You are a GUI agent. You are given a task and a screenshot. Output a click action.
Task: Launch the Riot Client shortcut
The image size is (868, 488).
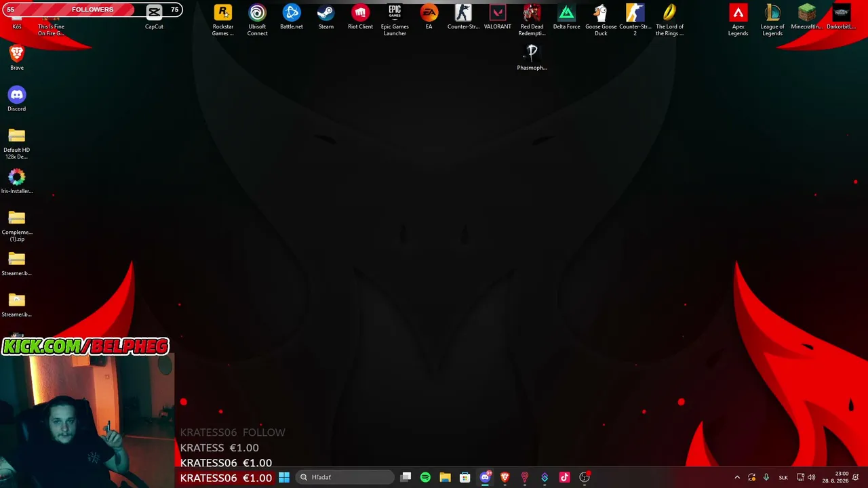(x=360, y=18)
